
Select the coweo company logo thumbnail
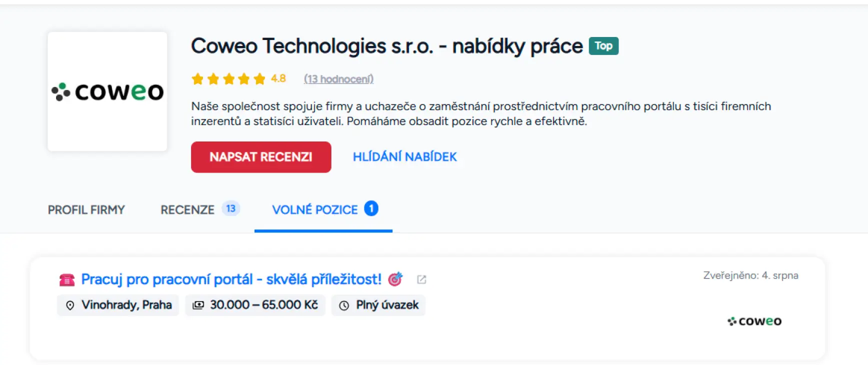[x=107, y=91]
